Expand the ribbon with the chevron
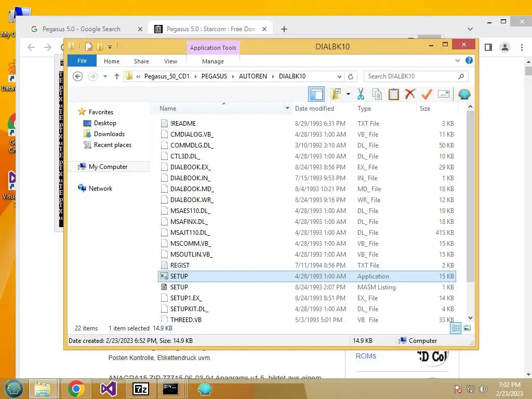 point(457,61)
